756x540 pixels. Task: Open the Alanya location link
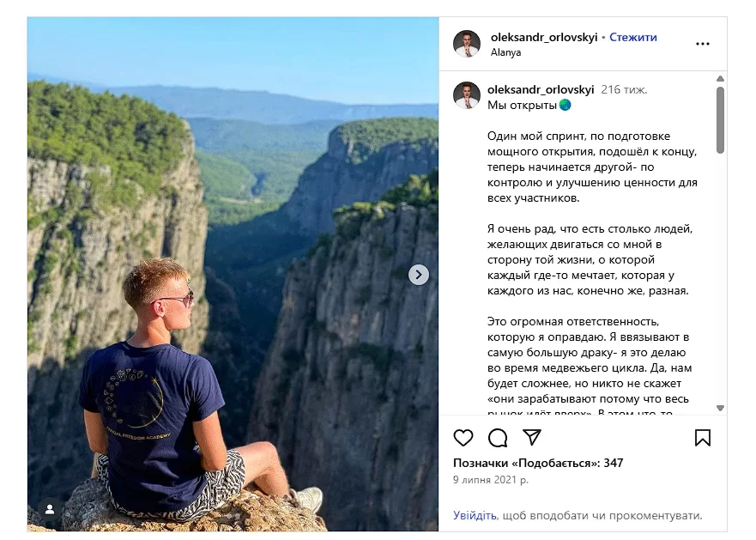pyautogui.click(x=505, y=52)
